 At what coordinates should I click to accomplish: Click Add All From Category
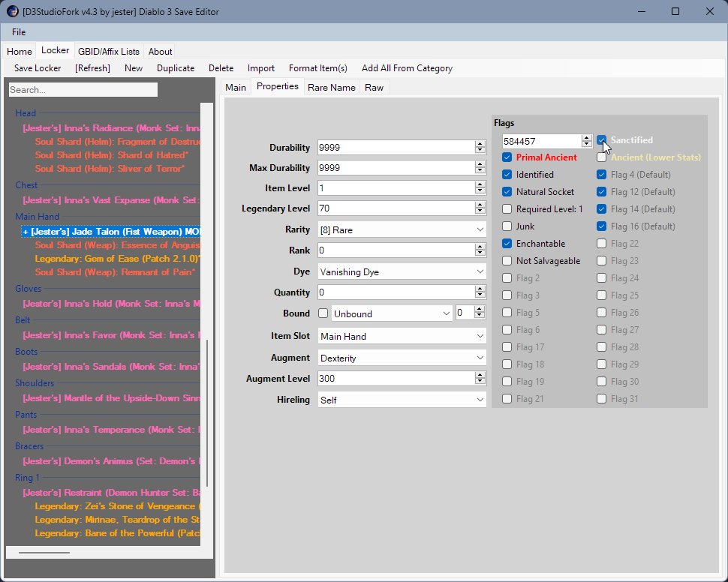click(407, 68)
